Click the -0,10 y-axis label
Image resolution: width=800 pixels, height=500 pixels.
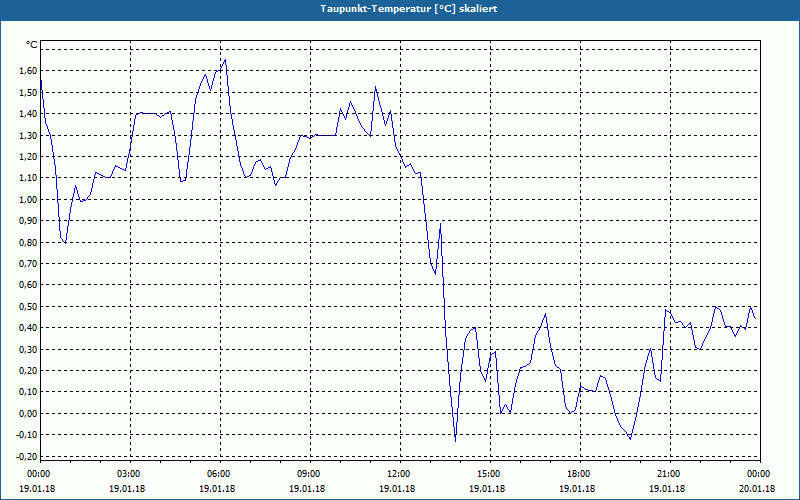click(28, 435)
